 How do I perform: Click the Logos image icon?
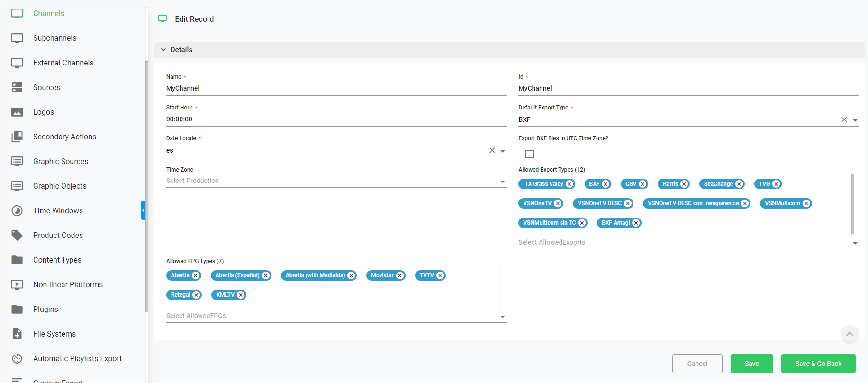pyautogui.click(x=17, y=112)
